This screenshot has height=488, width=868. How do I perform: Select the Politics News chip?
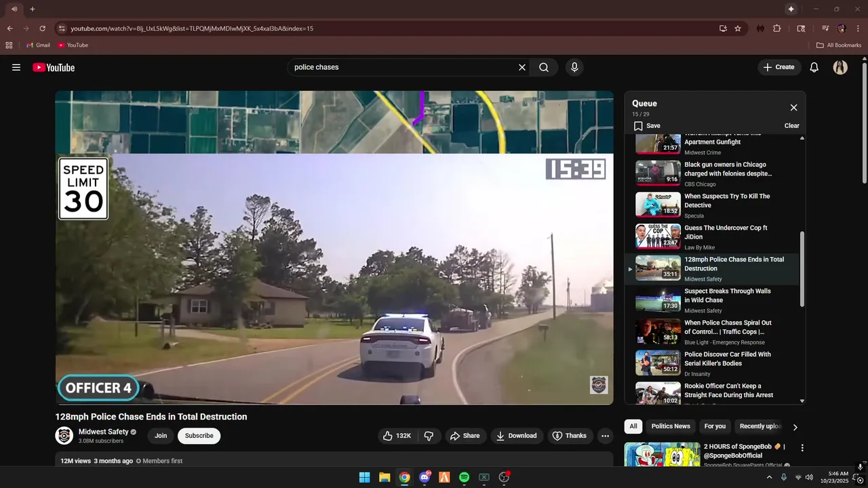671,426
